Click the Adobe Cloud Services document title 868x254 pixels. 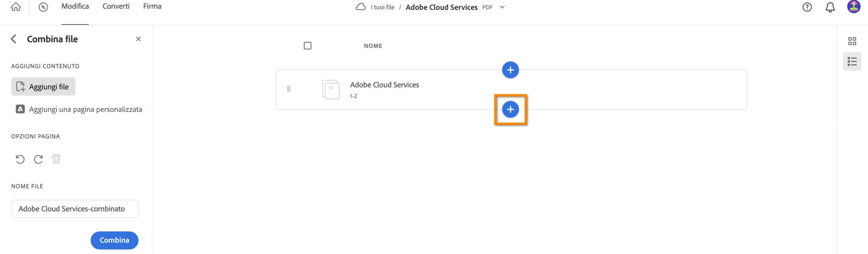coord(442,7)
